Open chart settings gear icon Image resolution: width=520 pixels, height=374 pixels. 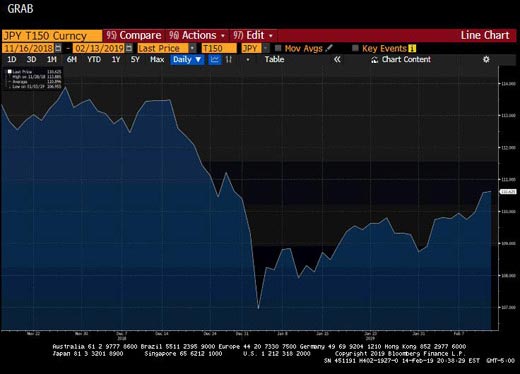[486, 60]
